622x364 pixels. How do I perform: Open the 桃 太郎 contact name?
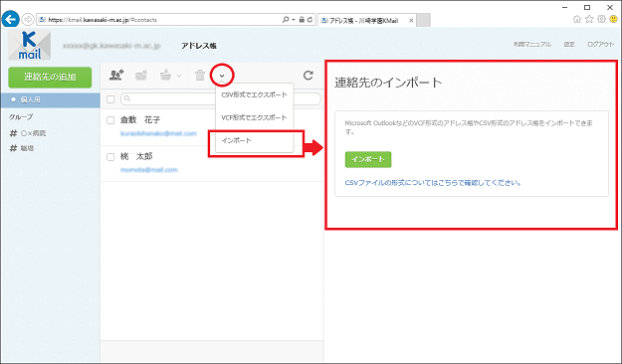(136, 156)
